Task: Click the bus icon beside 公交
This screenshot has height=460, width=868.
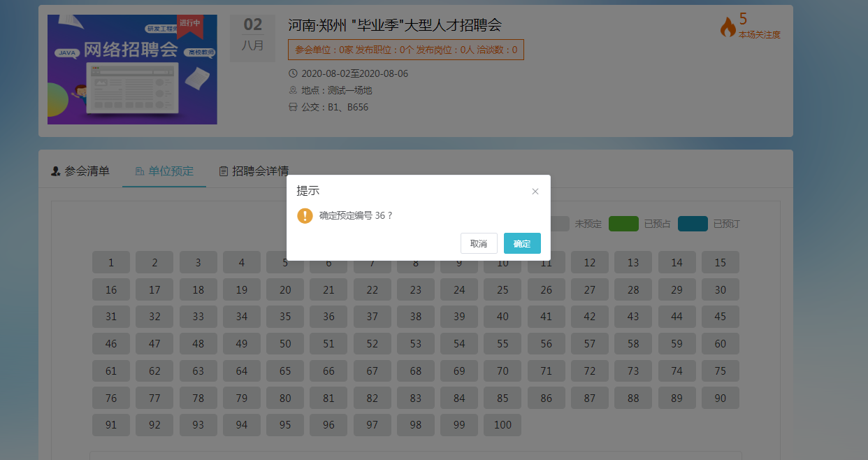Action: (293, 107)
